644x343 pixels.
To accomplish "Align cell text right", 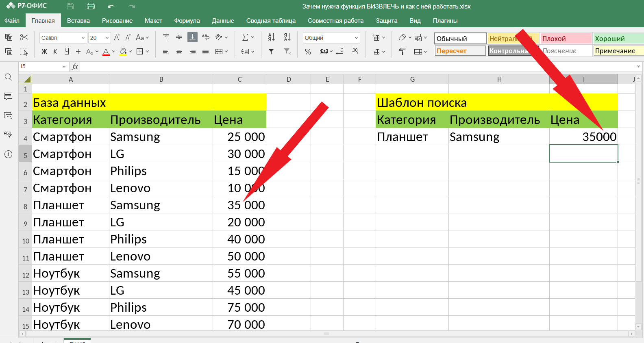I will [192, 51].
